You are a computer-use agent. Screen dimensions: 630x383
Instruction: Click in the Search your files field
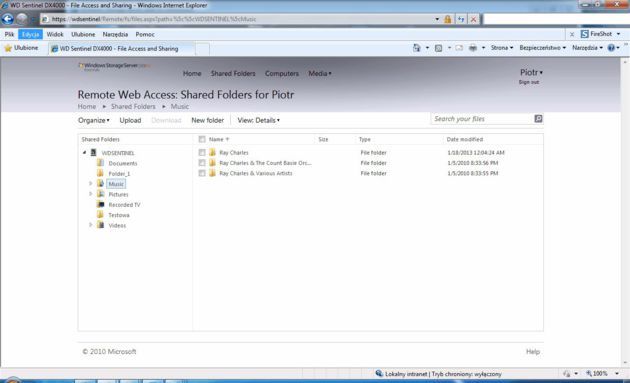482,119
